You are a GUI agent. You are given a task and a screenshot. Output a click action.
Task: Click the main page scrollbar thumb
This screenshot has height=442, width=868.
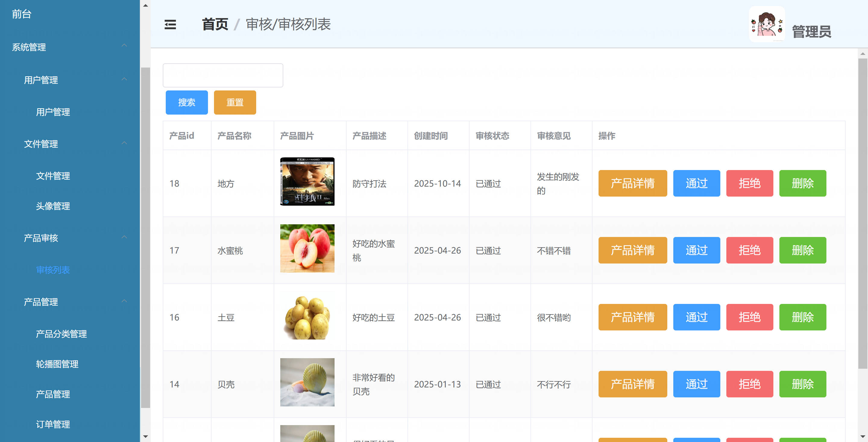(x=863, y=213)
